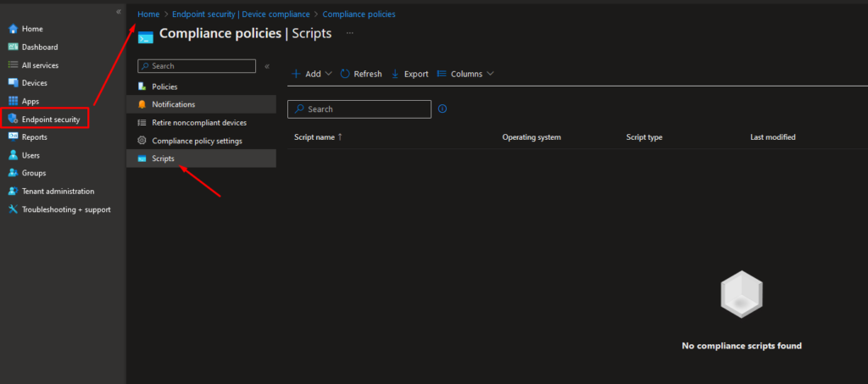The image size is (868, 384).
Task: Click the Compliance policies terminal header icon
Action: [146, 37]
